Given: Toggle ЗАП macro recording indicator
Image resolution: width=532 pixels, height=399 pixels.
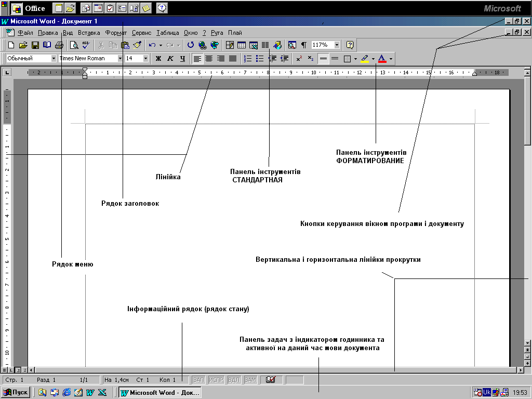Looking at the screenshot, I should (x=198, y=380).
